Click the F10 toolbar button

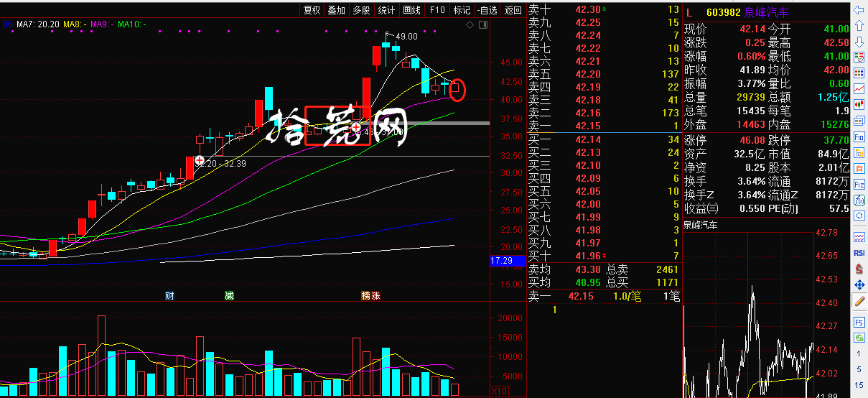click(x=437, y=10)
